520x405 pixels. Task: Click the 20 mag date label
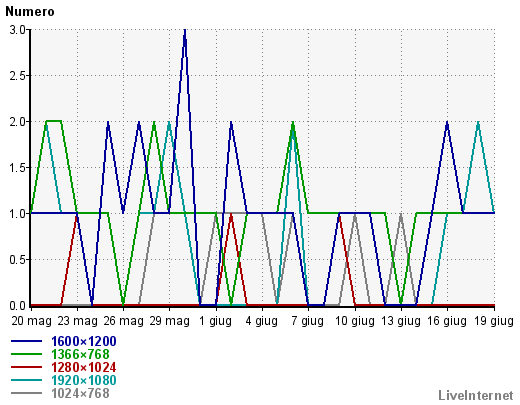point(31,321)
